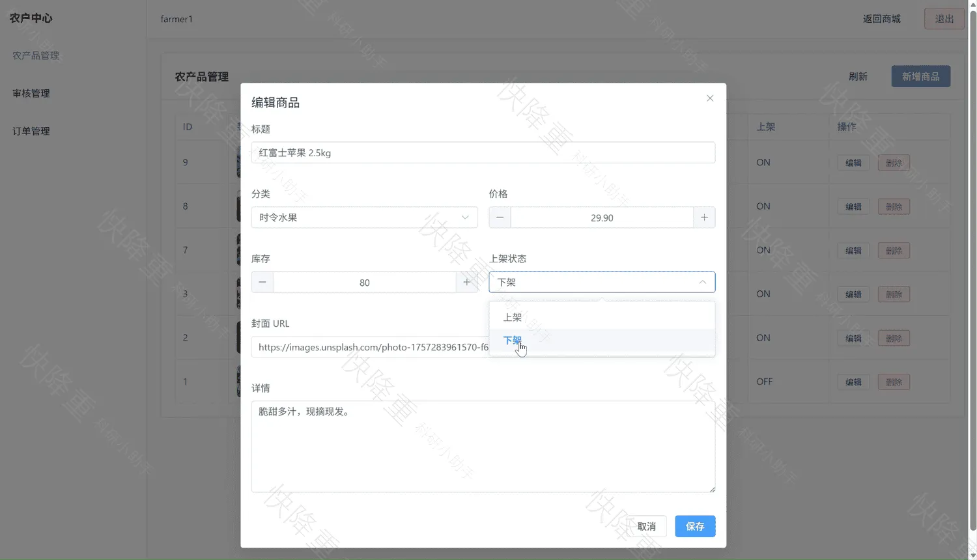
Task: Click 编辑 for product ID 2
Action: [x=853, y=338]
